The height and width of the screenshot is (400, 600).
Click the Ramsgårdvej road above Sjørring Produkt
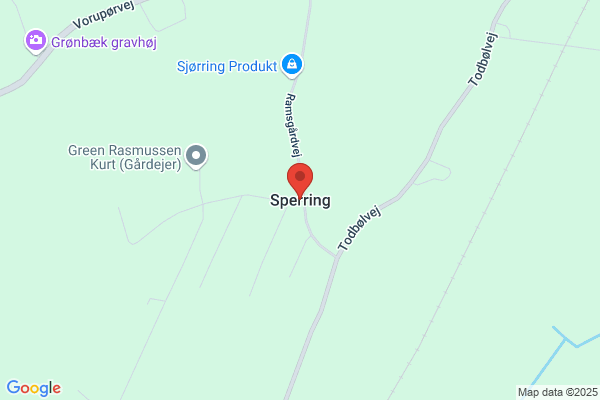306,25
